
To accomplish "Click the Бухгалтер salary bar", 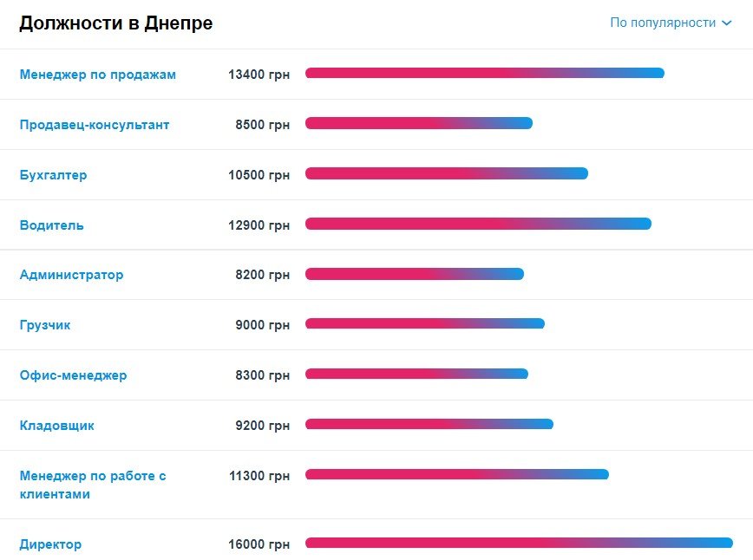I will point(446,173).
